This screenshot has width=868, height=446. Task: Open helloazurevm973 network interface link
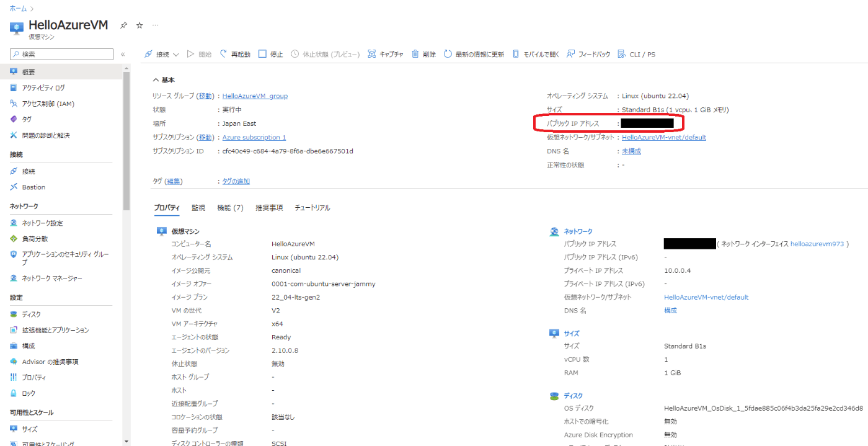pos(817,244)
